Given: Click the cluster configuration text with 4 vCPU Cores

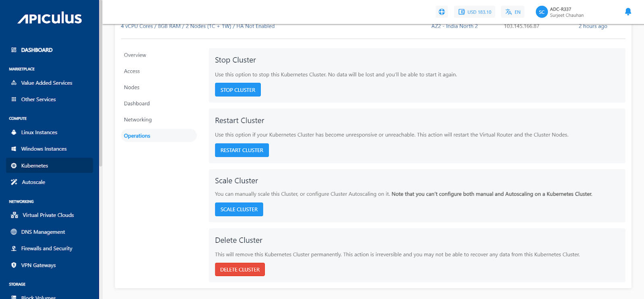Looking at the screenshot, I should tap(198, 26).
